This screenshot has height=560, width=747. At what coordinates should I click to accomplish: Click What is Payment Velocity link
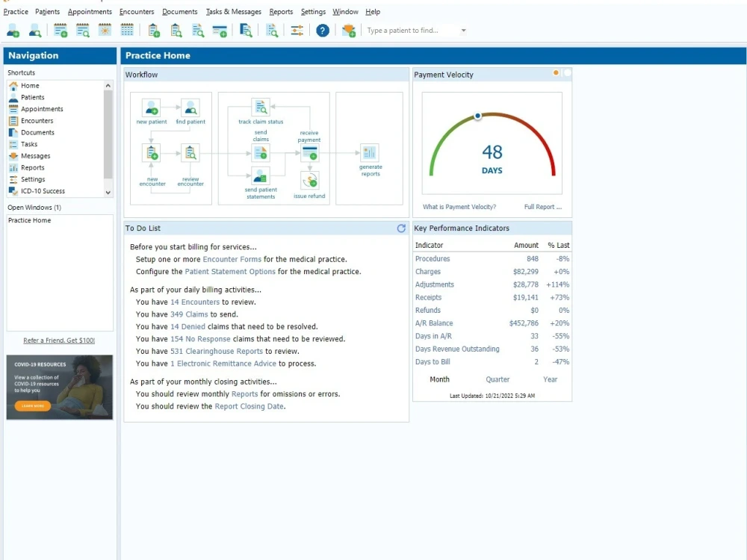(x=459, y=207)
